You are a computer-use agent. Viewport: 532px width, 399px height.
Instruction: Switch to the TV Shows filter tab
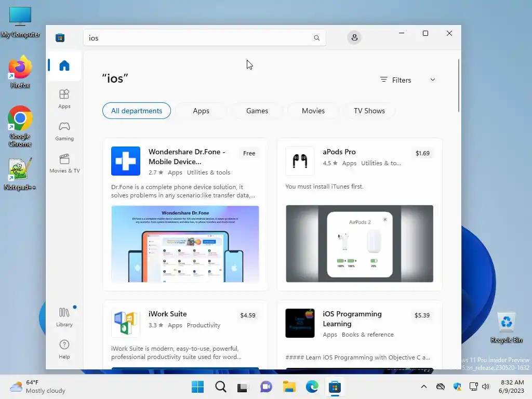click(x=369, y=111)
